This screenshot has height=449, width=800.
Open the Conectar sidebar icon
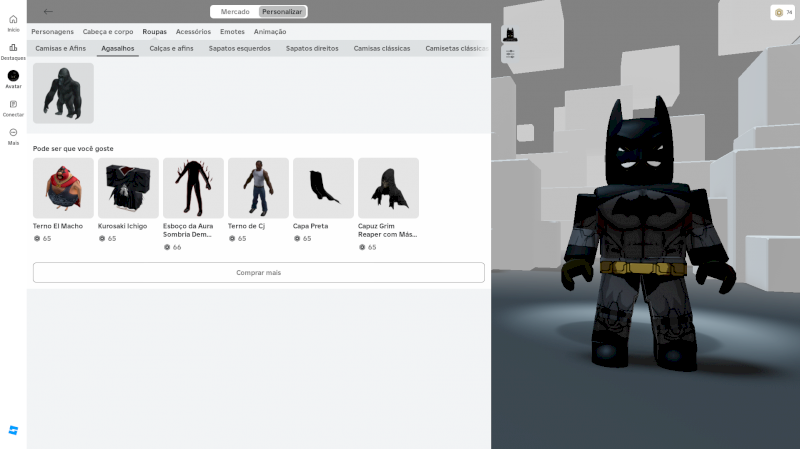coord(13,104)
